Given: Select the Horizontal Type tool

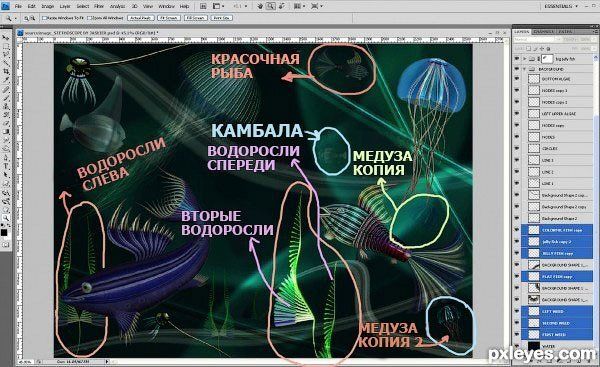Looking at the screenshot, I should pos(5,166).
